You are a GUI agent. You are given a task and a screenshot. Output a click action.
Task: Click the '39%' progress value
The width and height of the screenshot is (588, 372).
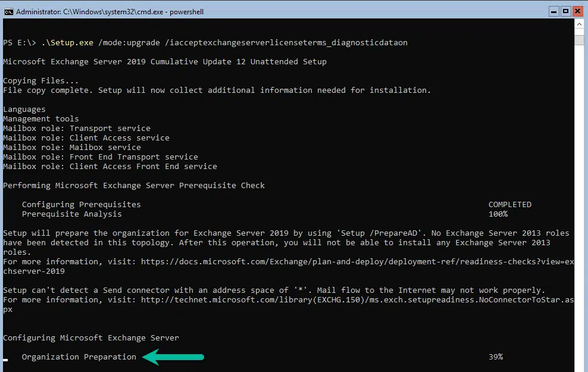pyautogui.click(x=496, y=357)
